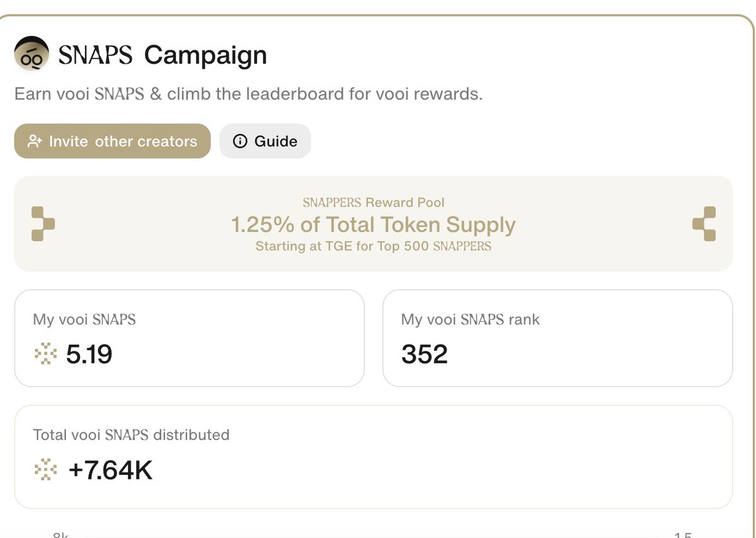This screenshot has height=538, width=756.
Task: Select the My vooi SNAPS rank card
Action: coord(558,338)
